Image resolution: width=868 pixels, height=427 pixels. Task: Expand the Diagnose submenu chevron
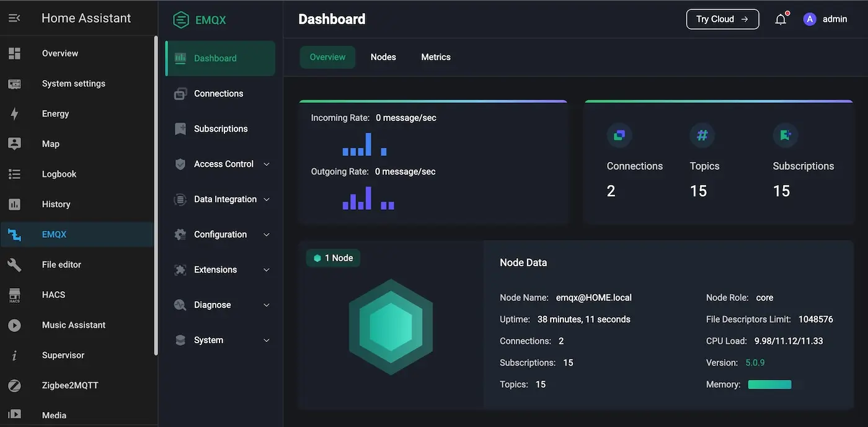[x=267, y=305]
